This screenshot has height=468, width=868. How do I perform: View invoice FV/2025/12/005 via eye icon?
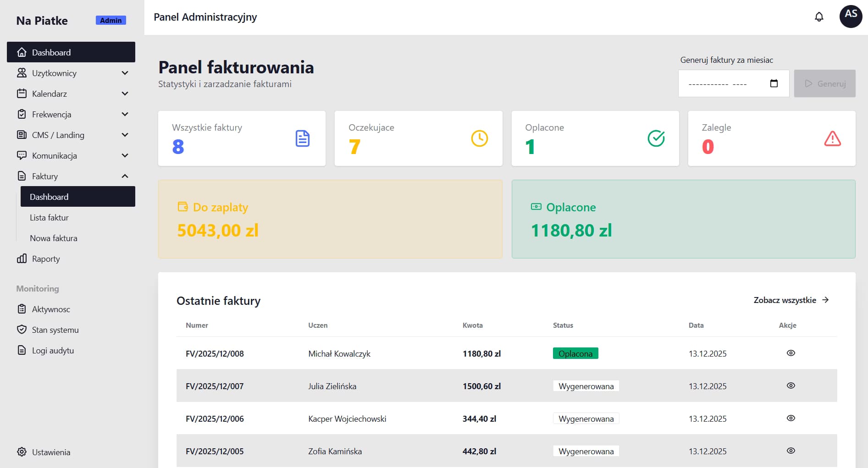tap(791, 451)
